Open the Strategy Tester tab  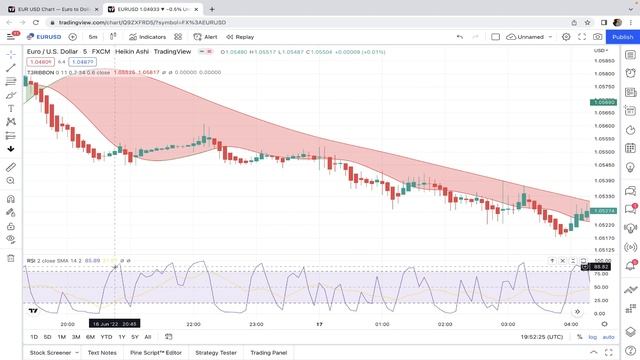click(216, 353)
